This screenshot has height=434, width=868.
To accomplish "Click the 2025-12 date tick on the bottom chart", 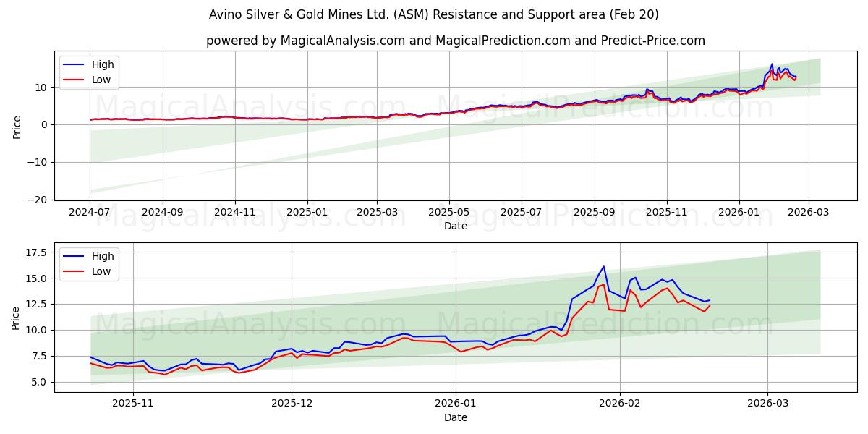I will [293, 405].
